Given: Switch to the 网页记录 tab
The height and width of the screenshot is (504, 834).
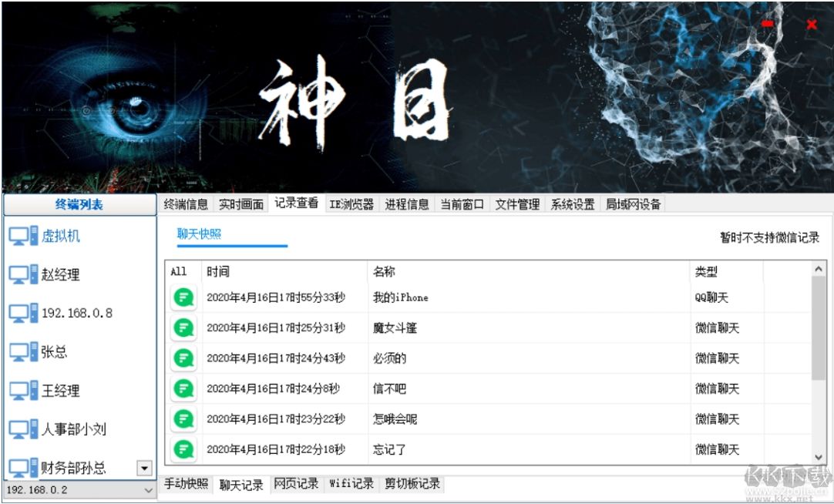Looking at the screenshot, I should (296, 484).
